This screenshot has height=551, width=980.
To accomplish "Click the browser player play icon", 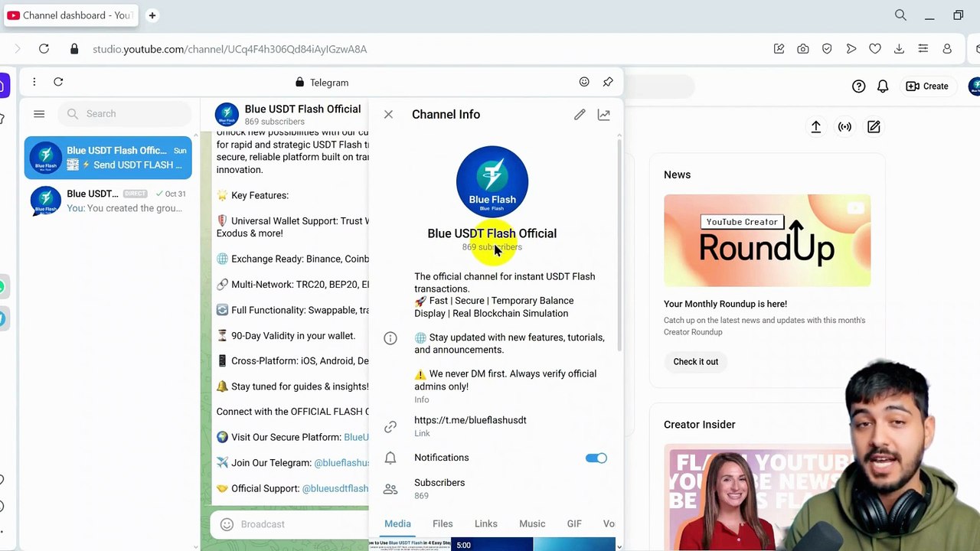I will (851, 49).
